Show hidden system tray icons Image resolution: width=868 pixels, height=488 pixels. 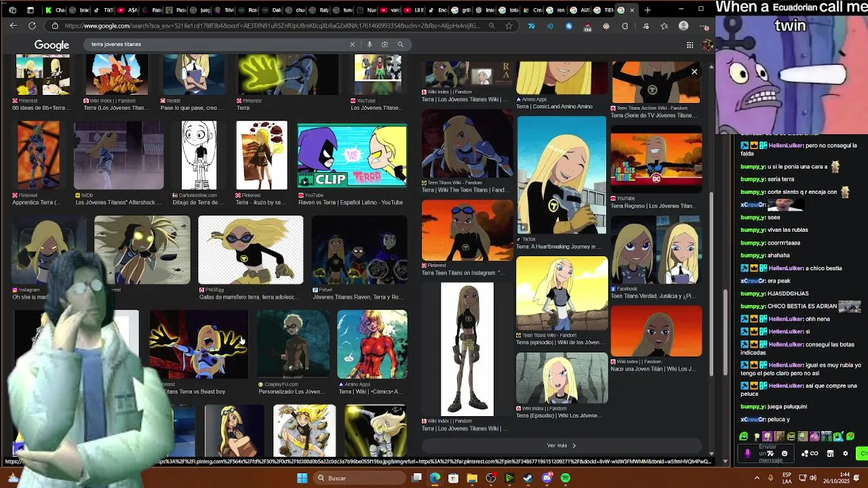(756, 478)
